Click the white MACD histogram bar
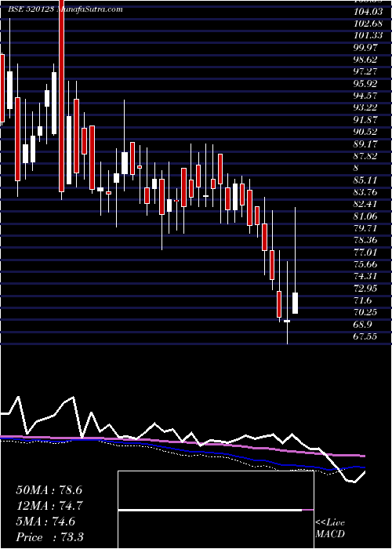This screenshot has height=549, width=392. tap(210, 510)
